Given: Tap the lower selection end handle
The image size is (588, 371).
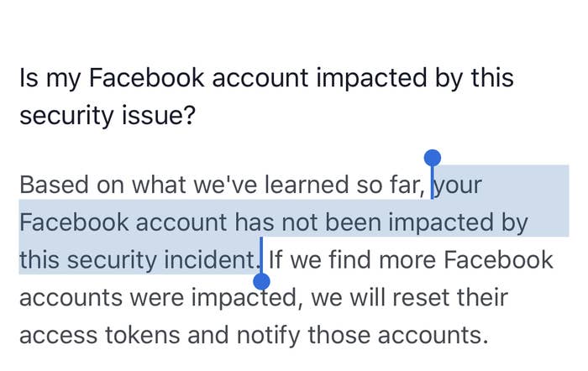Looking at the screenshot, I should pos(262,281).
